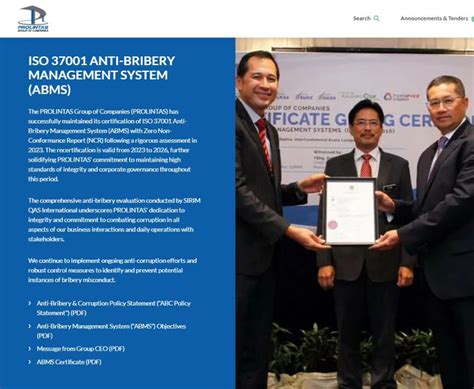474x389 pixels.
Task: Click the certificate handover photo
Action: pos(355,213)
